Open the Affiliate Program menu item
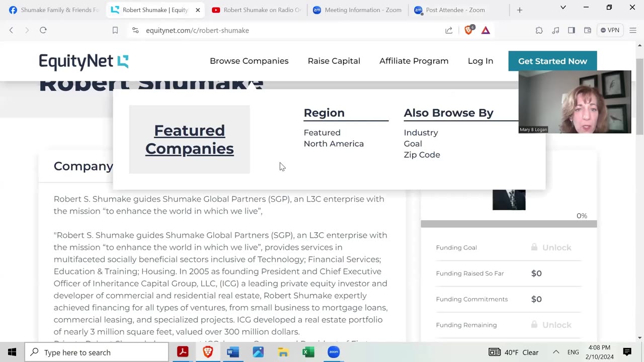 (414, 61)
